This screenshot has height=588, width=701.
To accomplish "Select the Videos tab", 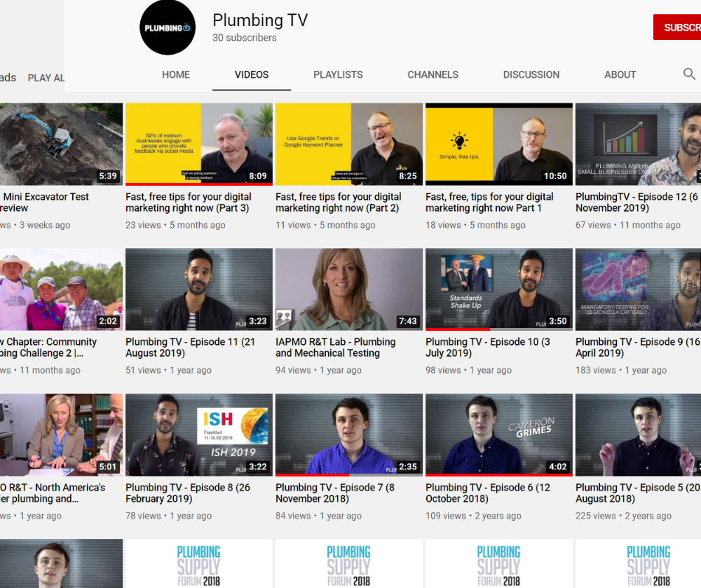I will click(x=252, y=74).
